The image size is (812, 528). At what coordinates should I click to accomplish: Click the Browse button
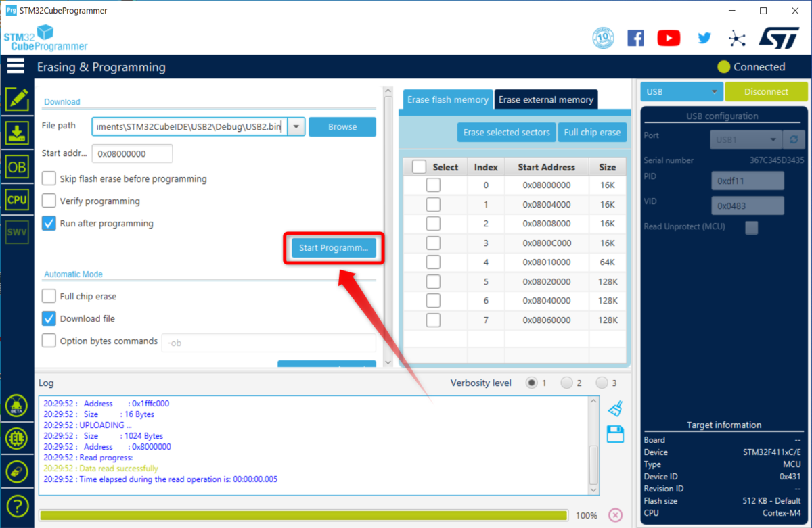tap(342, 126)
